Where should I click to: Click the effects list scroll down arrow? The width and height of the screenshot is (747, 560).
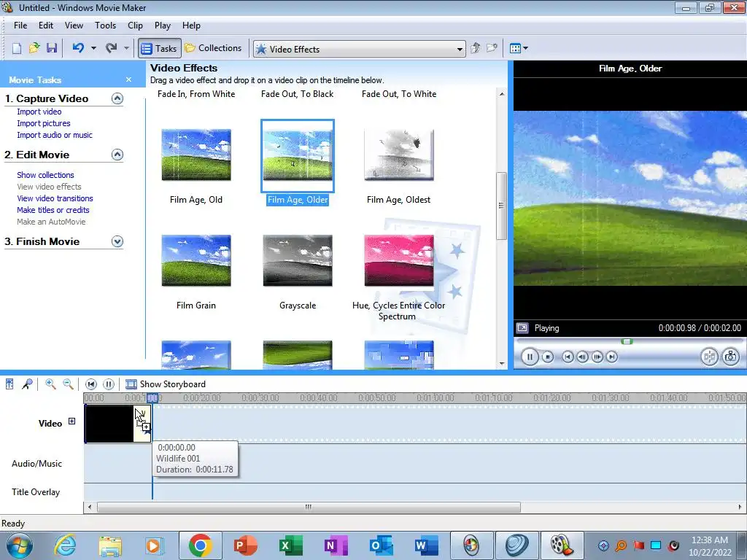click(502, 364)
